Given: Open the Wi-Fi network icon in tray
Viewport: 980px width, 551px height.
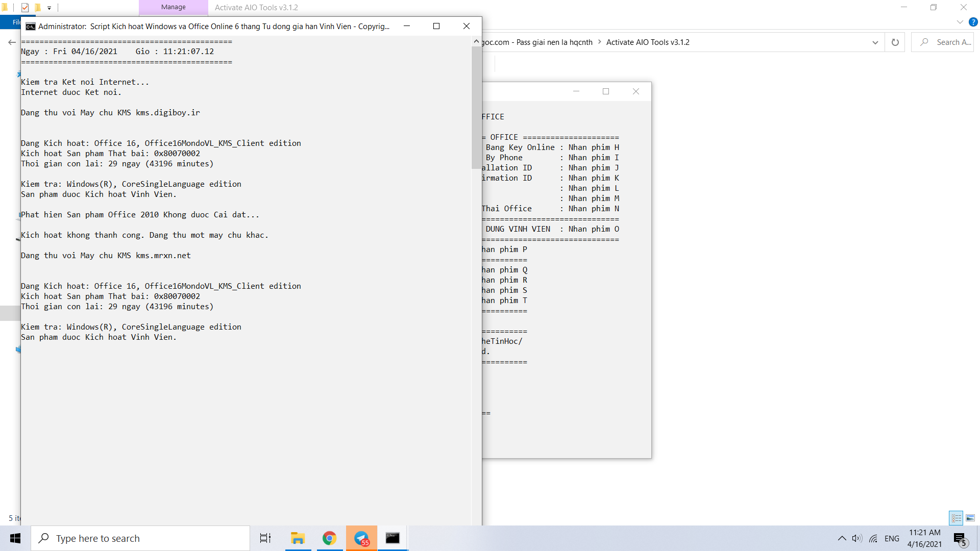Looking at the screenshot, I should (x=874, y=538).
